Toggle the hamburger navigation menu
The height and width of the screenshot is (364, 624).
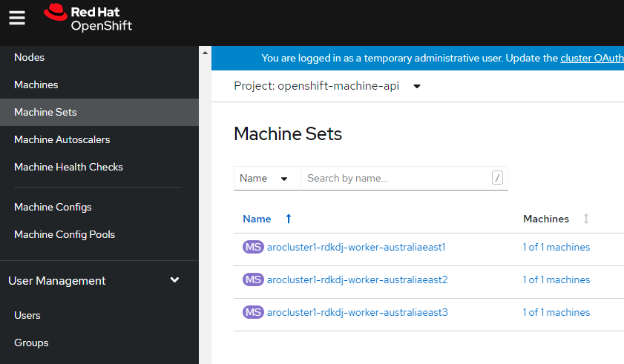pos(17,18)
